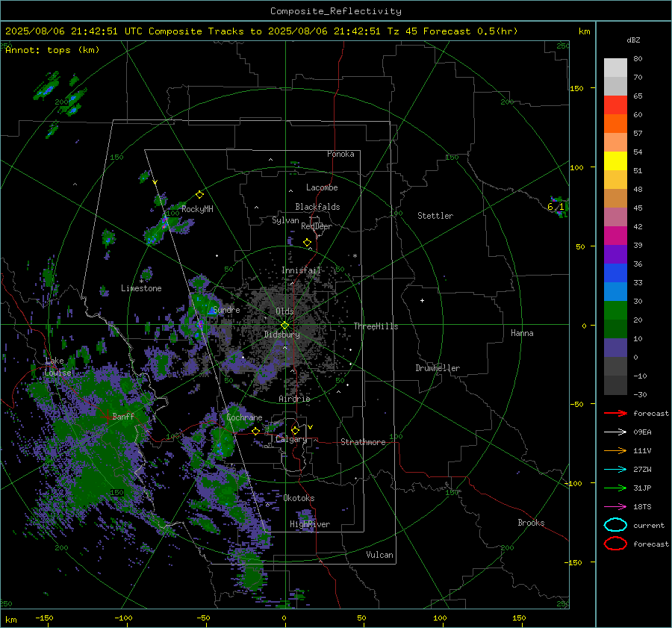
Task: Click the white plus marker west of Hanna
Action: click(422, 300)
